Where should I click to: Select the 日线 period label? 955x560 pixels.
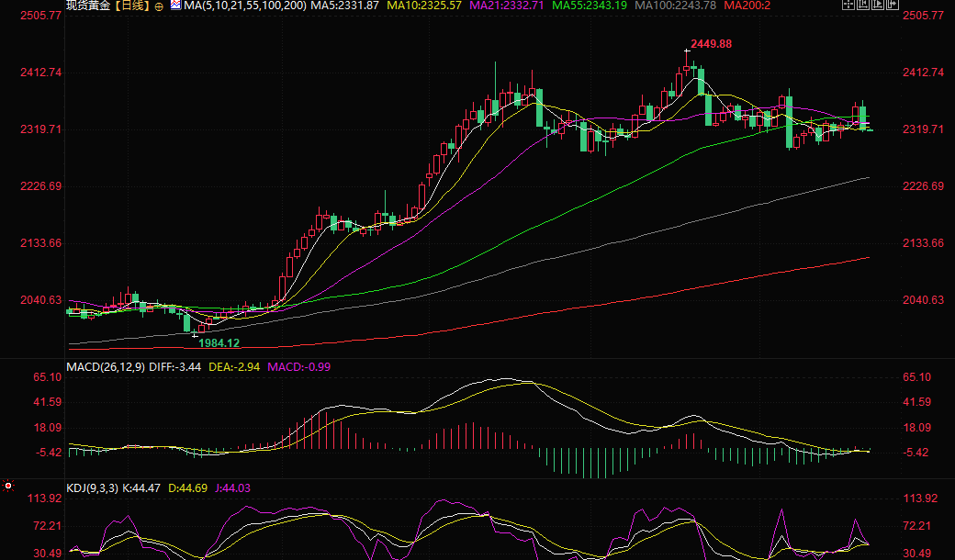coord(132,6)
